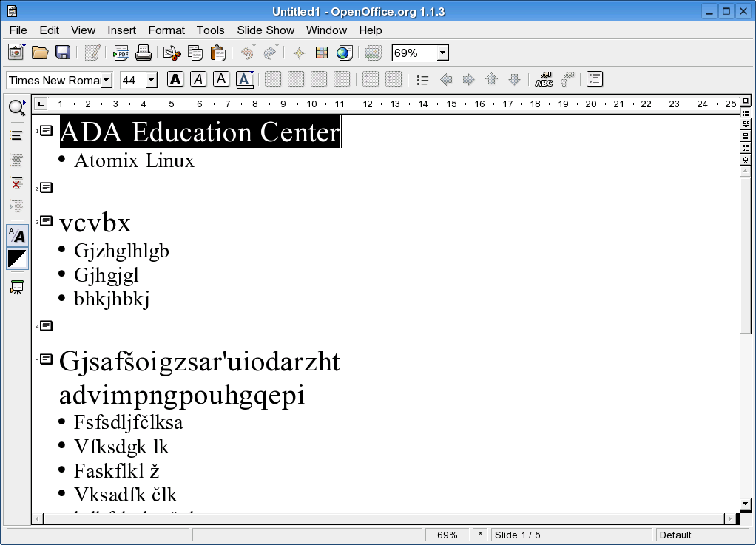Open the Stylist window icon
Viewport: 756px width, 545px height.
(322, 53)
